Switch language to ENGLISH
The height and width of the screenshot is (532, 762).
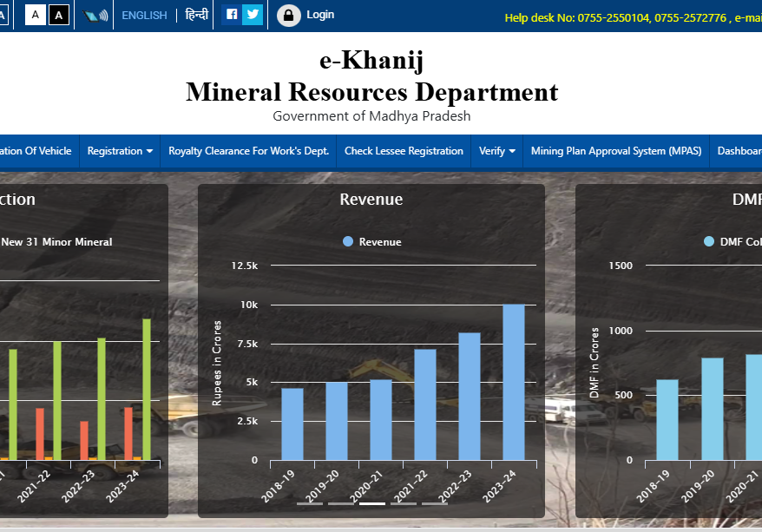144,16
